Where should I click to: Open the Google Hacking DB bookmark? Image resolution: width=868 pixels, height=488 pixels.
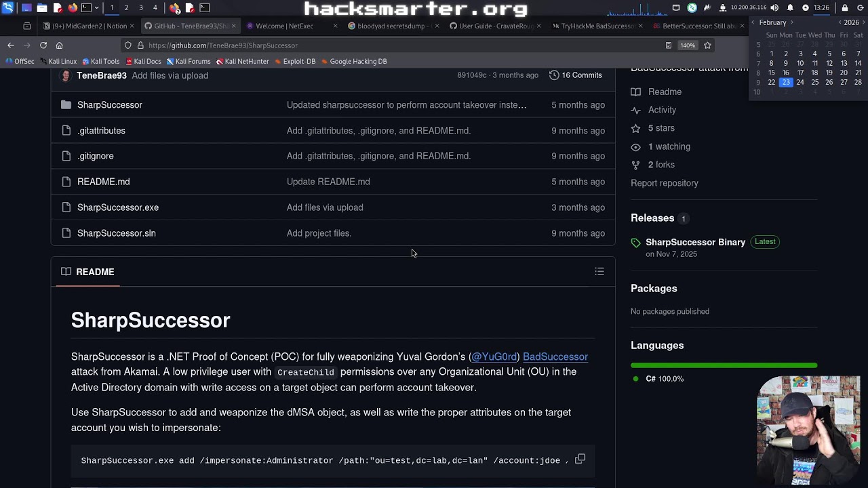coord(353,61)
